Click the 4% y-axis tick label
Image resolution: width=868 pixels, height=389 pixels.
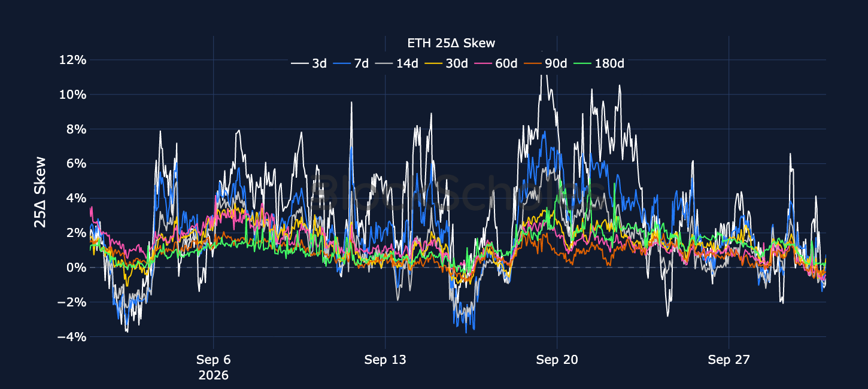point(76,198)
